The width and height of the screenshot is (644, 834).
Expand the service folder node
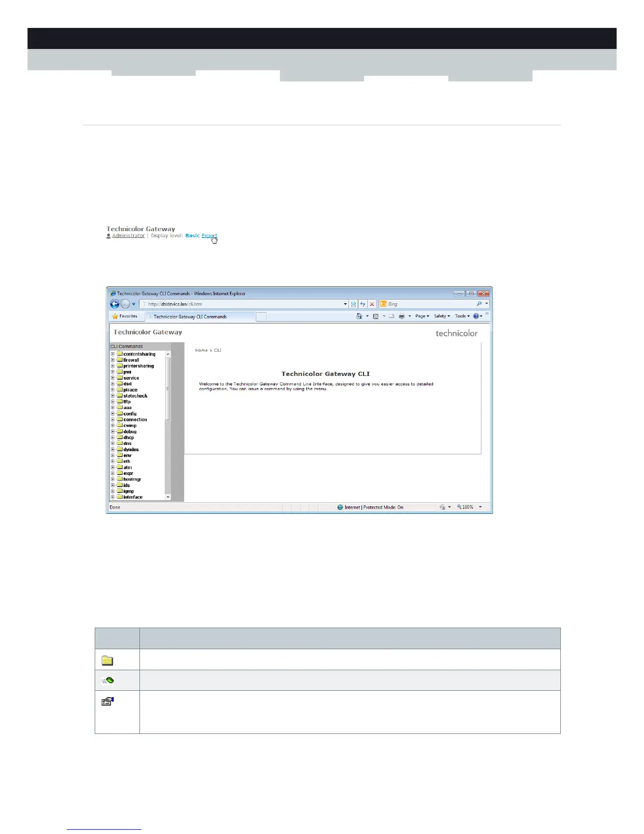(x=113, y=378)
